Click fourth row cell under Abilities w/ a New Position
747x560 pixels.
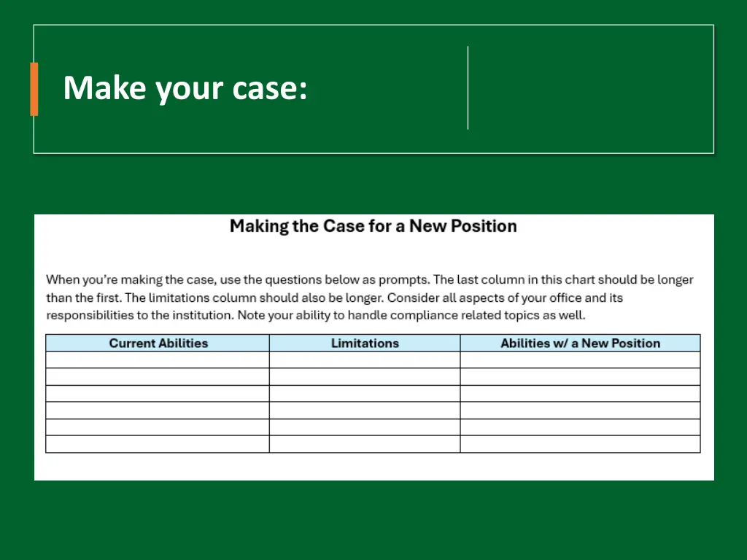tap(580, 411)
